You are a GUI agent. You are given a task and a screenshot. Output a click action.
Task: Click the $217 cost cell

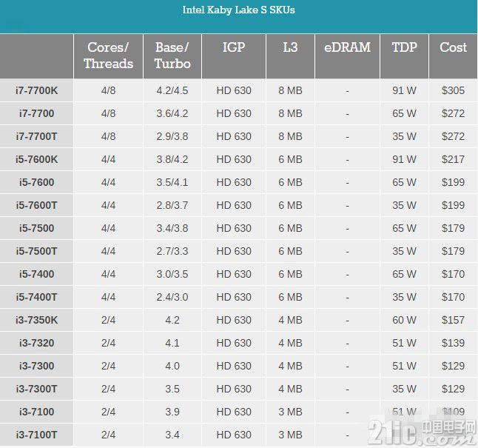(x=453, y=159)
